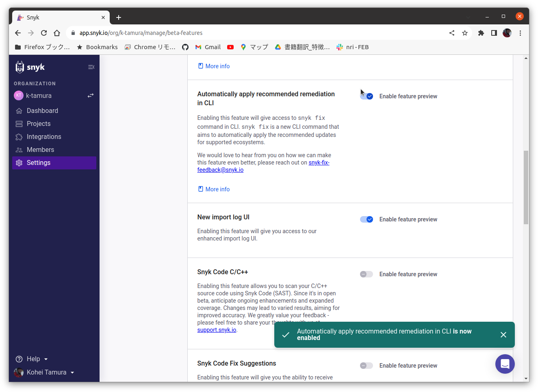Open Integrations via its sidebar icon
The height and width of the screenshot is (392, 538).
19,136
